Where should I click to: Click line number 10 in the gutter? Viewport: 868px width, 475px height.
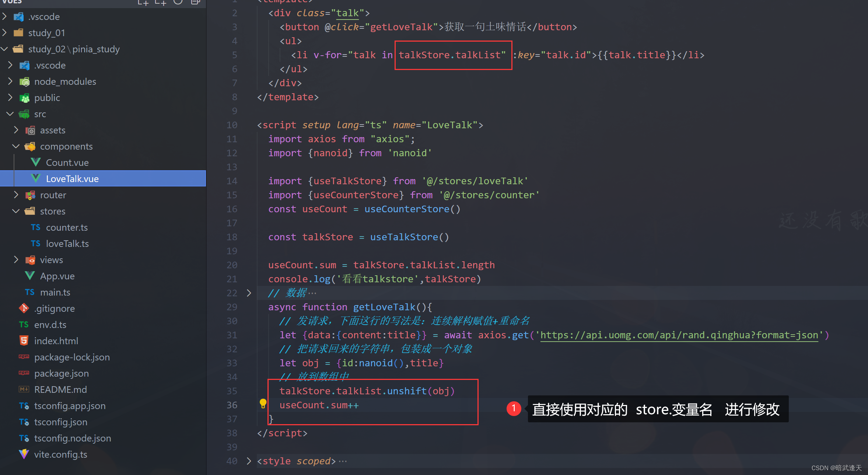pyautogui.click(x=232, y=125)
